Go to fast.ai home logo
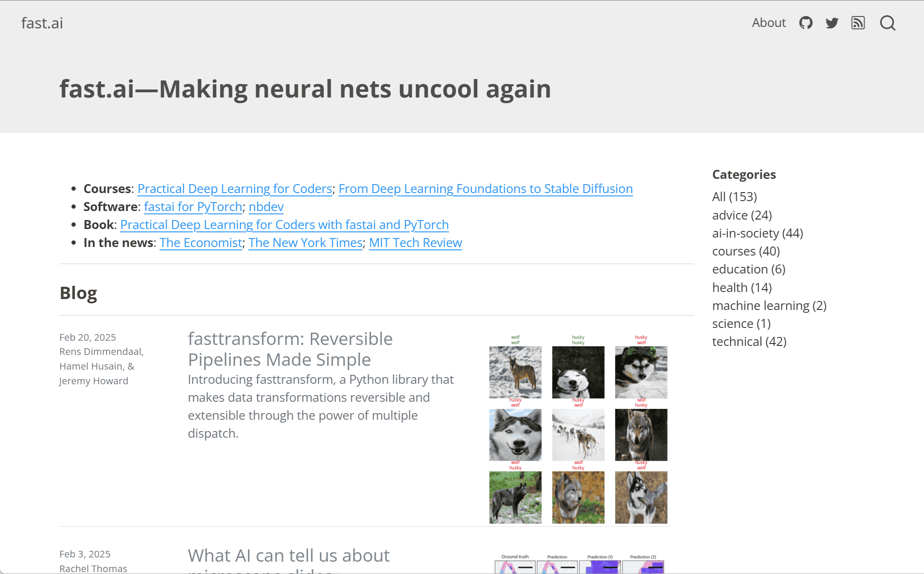Viewport: 924px width, 574px height. click(42, 23)
